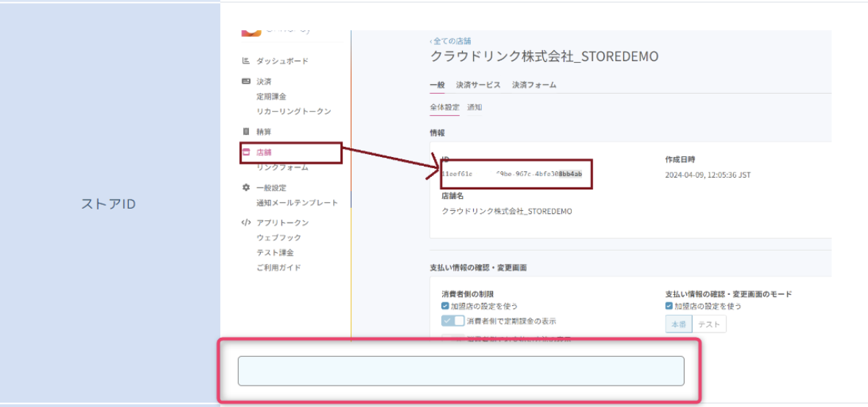Click the ストアID text input field
Viewport: 868px width, 407px height.
tap(461, 371)
